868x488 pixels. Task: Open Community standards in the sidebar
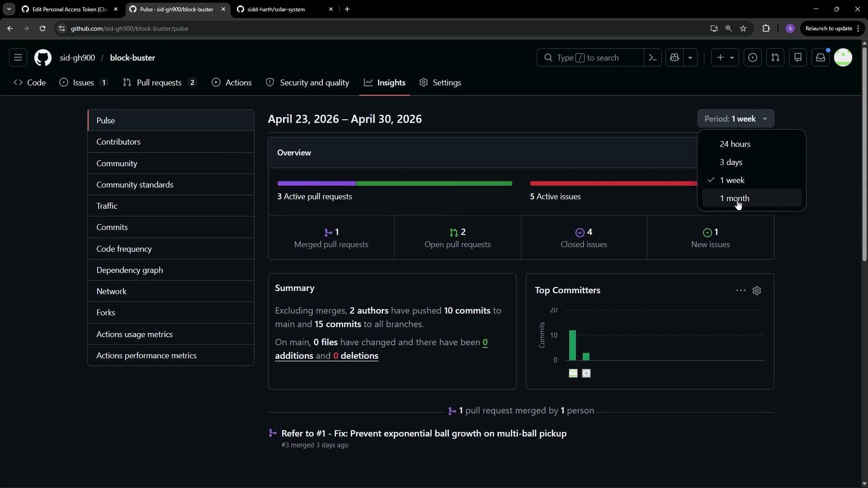(x=171, y=185)
